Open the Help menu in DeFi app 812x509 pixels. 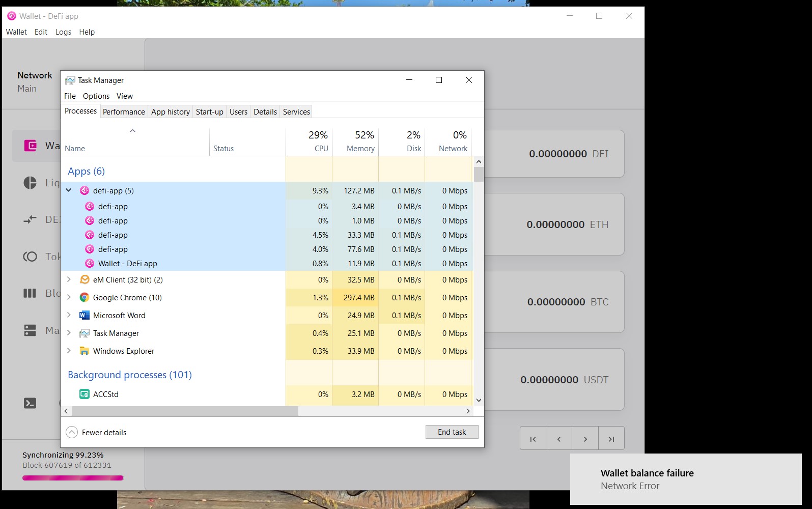87,32
